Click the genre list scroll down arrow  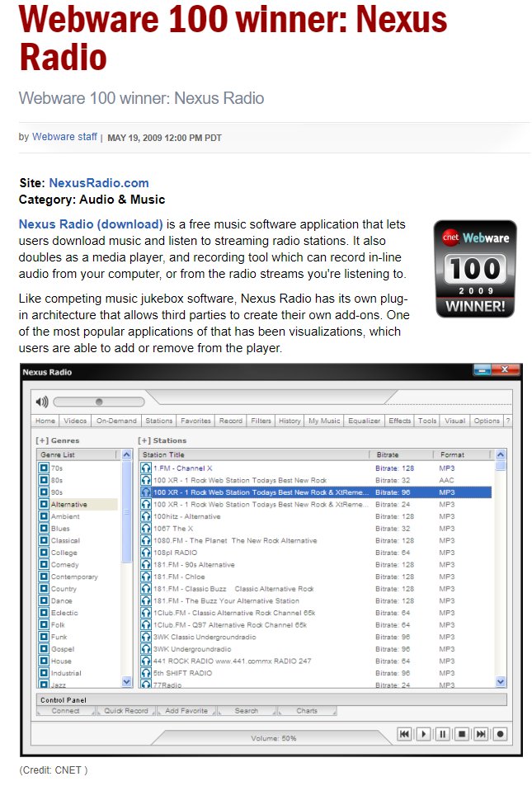(x=127, y=681)
